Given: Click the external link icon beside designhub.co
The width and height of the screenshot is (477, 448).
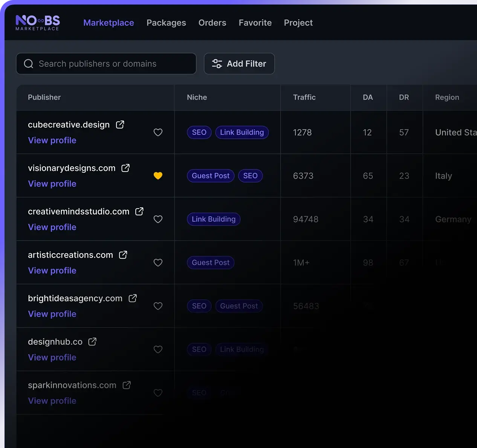Looking at the screenshot, I should tap(92, 341).
